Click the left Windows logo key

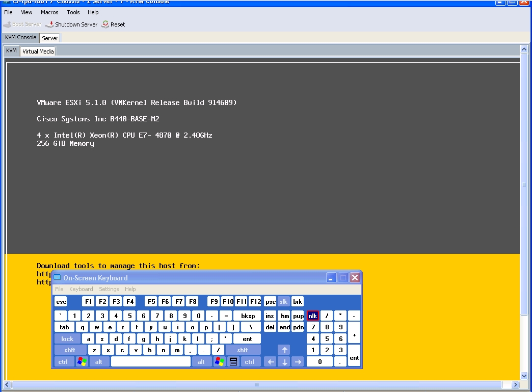pos(82,362)
